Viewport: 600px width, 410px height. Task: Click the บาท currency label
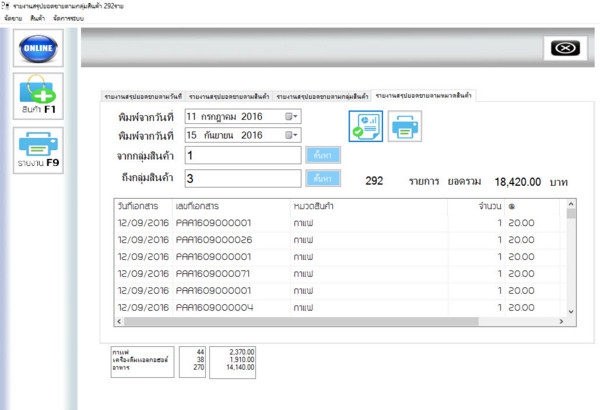pyautogui.click(x=559, y=182)
